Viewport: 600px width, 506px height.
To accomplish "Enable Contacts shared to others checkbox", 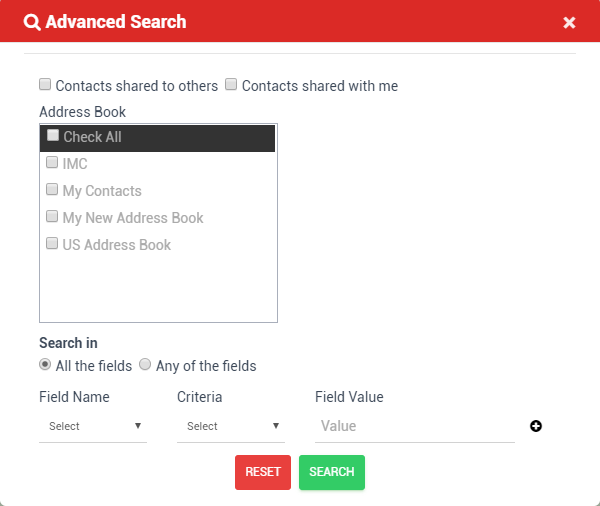I will point(45,85).
